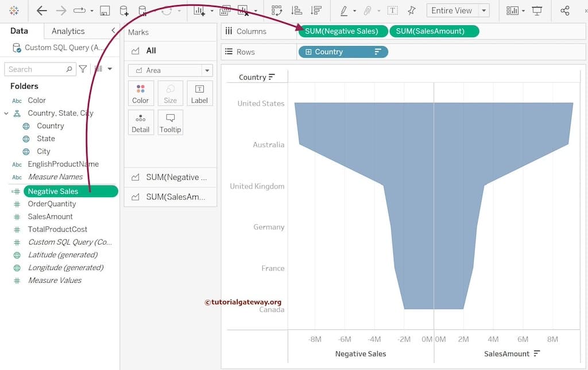
Task: Activate Presentation Mode from the toolbar
Action: 537,10
